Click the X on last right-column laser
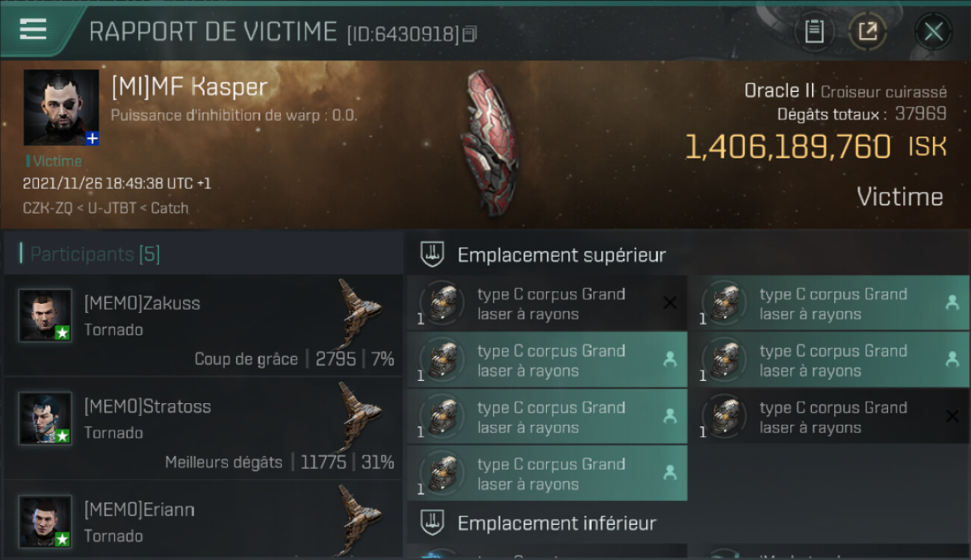 pos(952,417)
